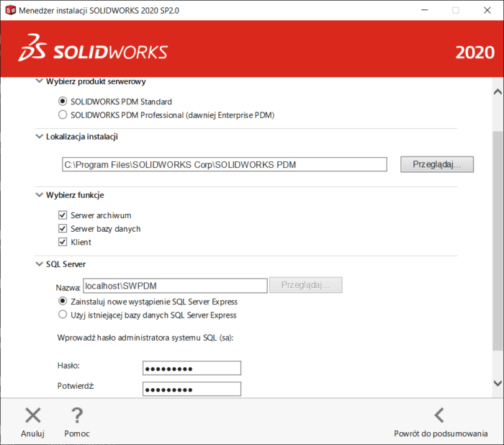Choose Użyj istniejącej bazy danych SQL Server Express

63,315
